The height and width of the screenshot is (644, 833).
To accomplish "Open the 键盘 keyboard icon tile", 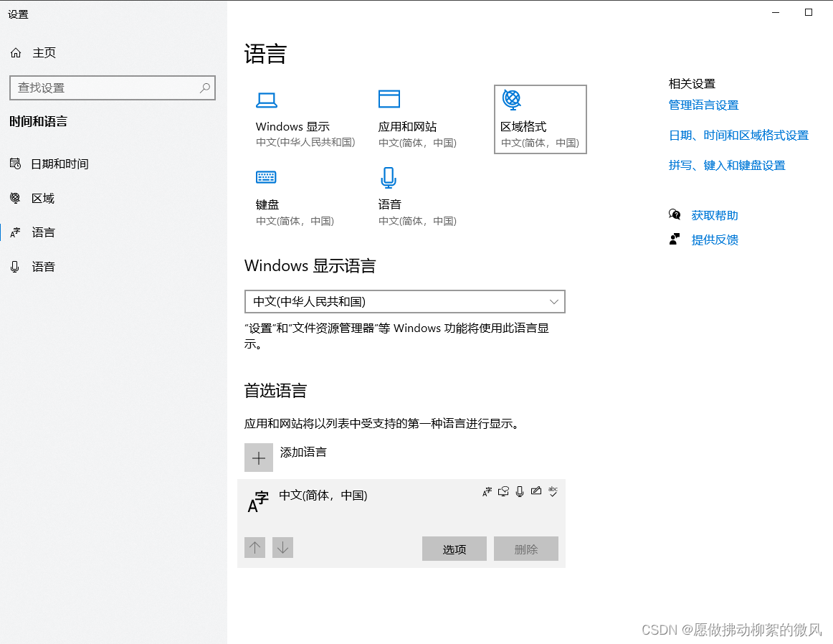I will click(x=266, y=177).
